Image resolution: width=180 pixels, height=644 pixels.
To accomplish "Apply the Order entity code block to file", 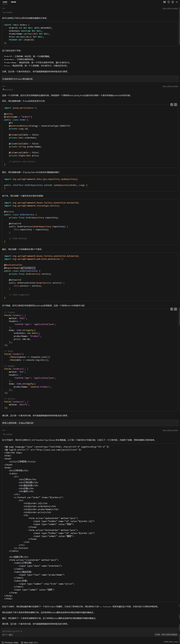I will (x=175, y=105).
